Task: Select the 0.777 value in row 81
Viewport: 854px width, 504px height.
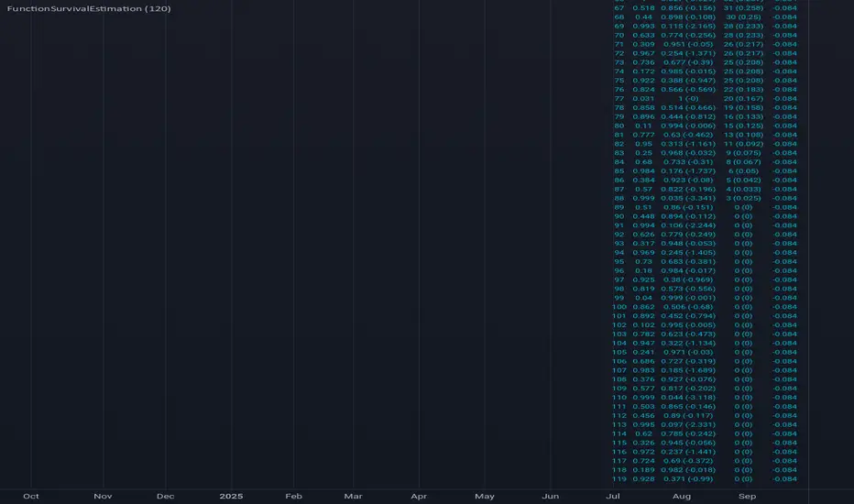Action: pyautogui.click(x=644, y=135)
